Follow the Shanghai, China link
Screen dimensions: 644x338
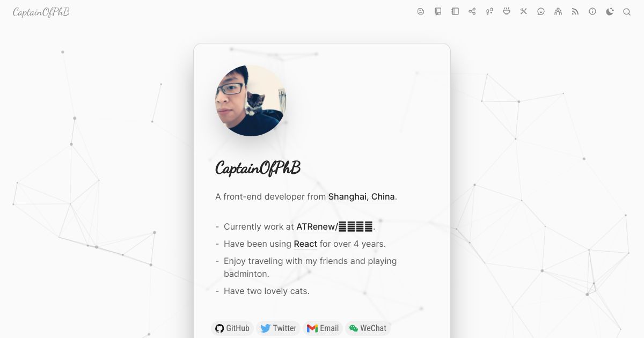[362, 196]
